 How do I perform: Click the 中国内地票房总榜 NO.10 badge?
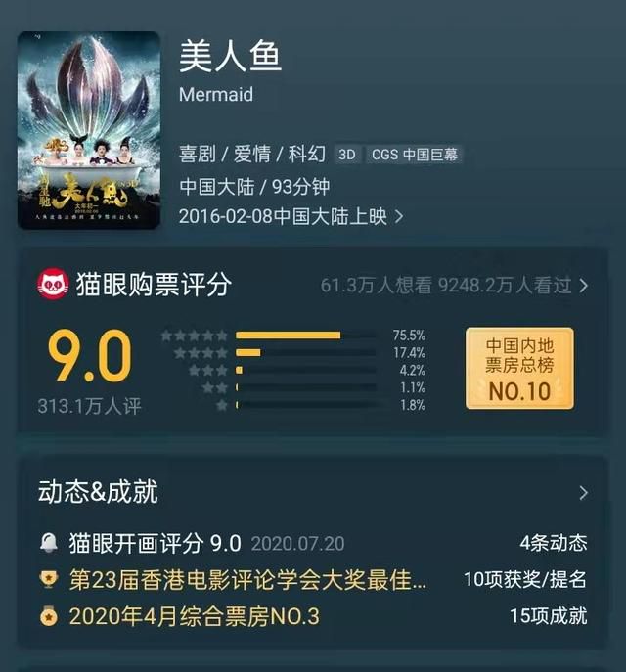click(x=519, y=368)
